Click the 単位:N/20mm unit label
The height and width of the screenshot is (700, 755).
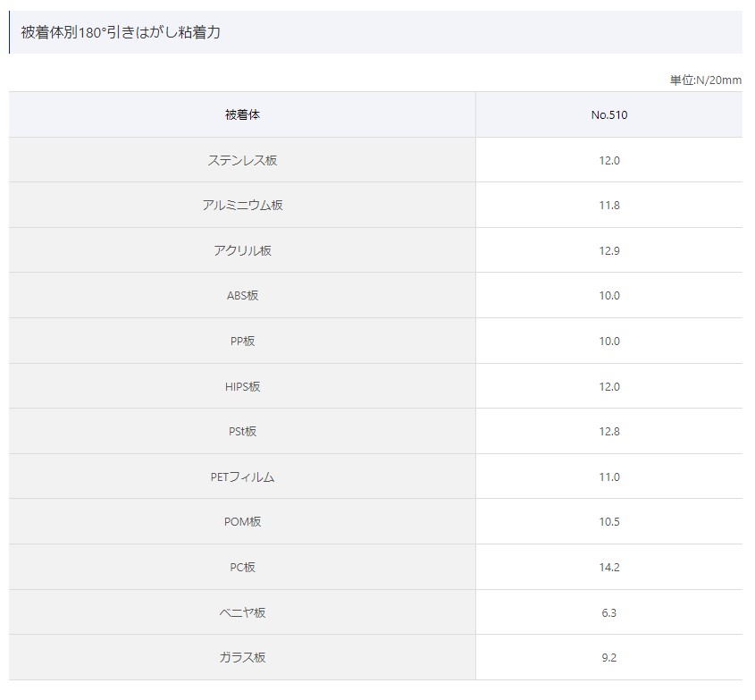click(x=705, y=80)
